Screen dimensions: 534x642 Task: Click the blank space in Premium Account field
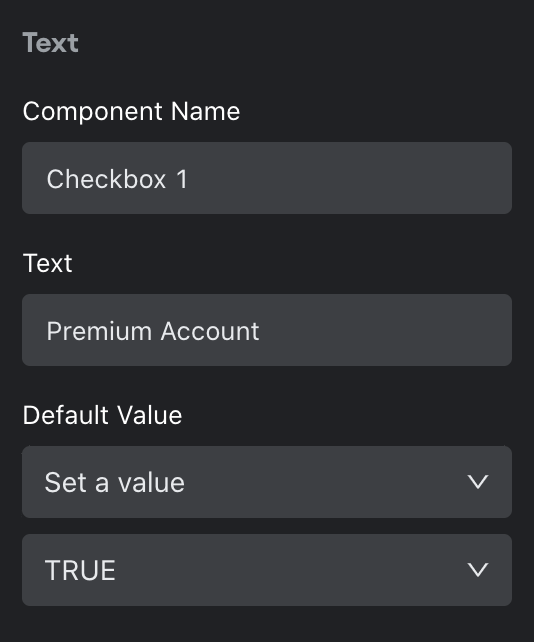point(385,330)
